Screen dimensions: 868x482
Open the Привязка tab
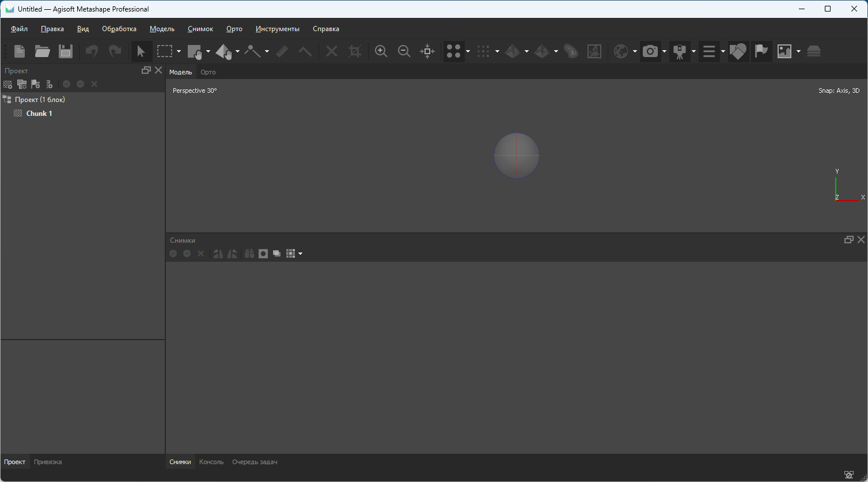pyautogui.click(x=48, y=462)
